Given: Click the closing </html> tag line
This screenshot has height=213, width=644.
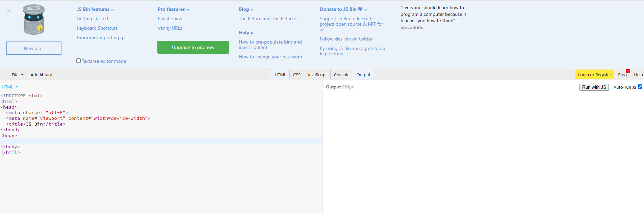Looking at the screenshot, I should tap(10, 152).
